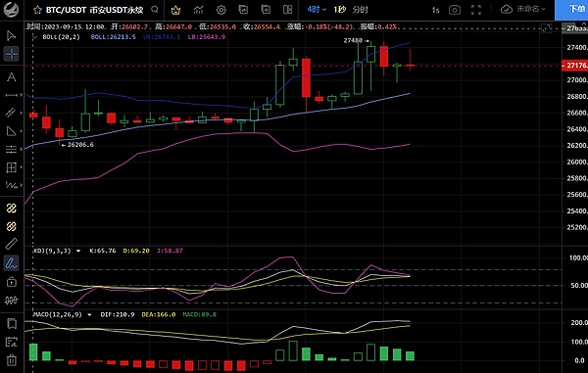Choose the parallel channel drawing tool
Viewport: 588px width, 373px height.
pyautogui.click(x=11, y=113)
